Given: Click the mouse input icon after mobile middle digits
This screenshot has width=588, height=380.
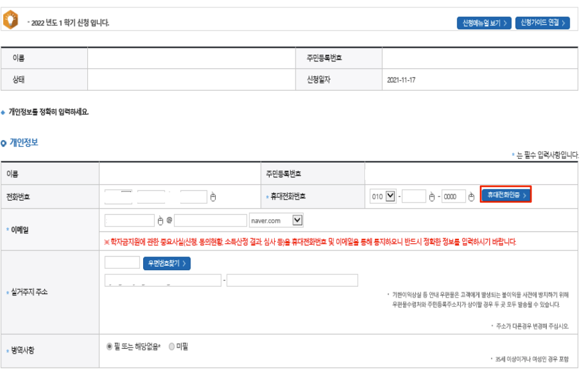Looking at the screenshot, I should point(433,196).
